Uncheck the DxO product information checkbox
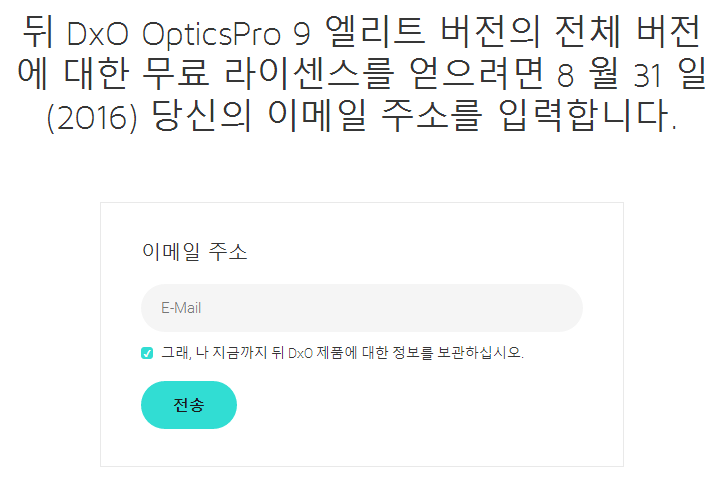 pos(147,353)
